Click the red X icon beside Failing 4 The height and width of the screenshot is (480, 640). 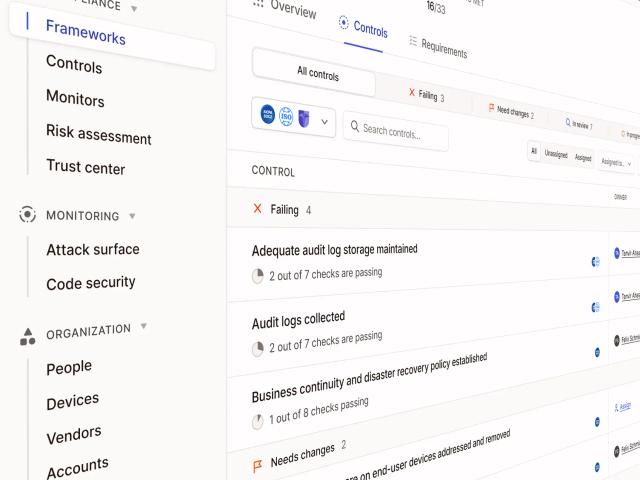click(258, 209)
